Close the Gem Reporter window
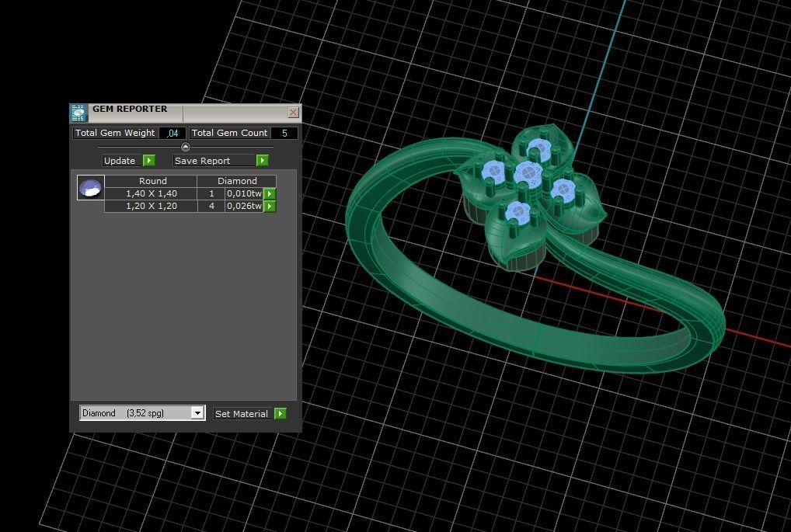 tap(293, 112)
